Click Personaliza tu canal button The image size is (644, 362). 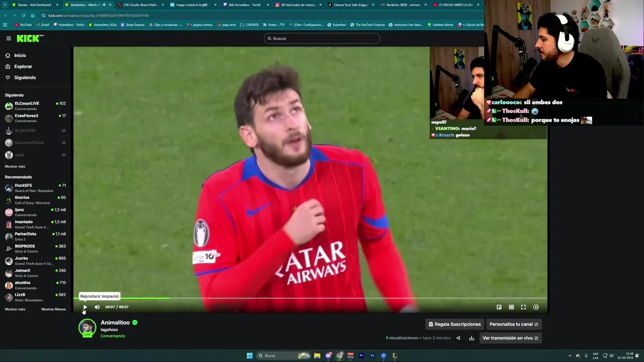[x=514, y=324]
